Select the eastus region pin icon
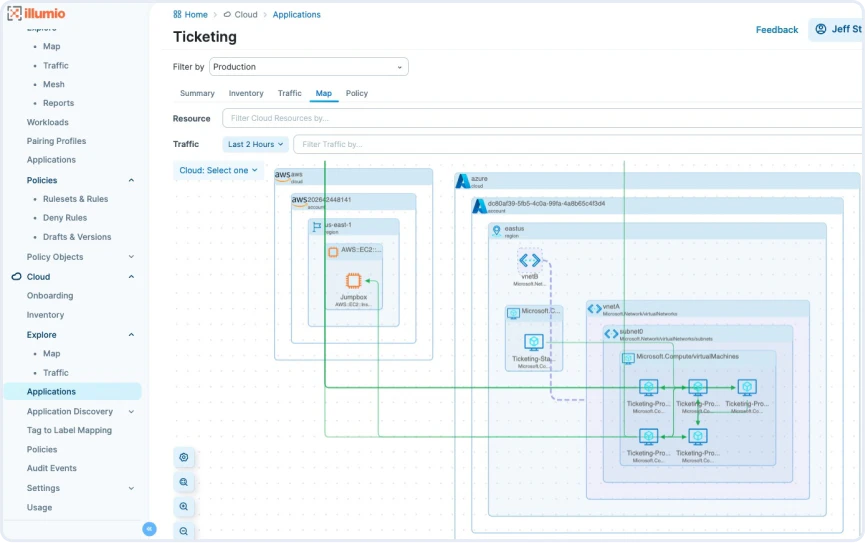The height and width of the screenshot is (543, 865). pyautogui.click(x=496, y=231)
